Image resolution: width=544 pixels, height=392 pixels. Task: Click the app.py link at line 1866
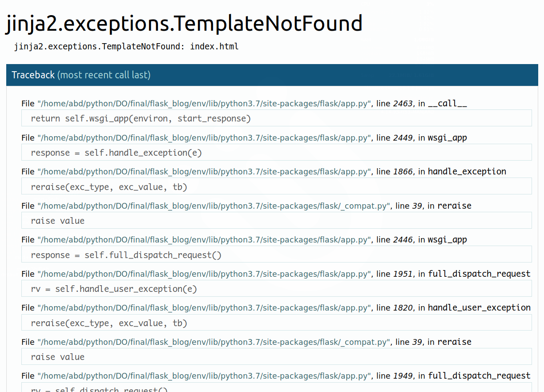202,171
